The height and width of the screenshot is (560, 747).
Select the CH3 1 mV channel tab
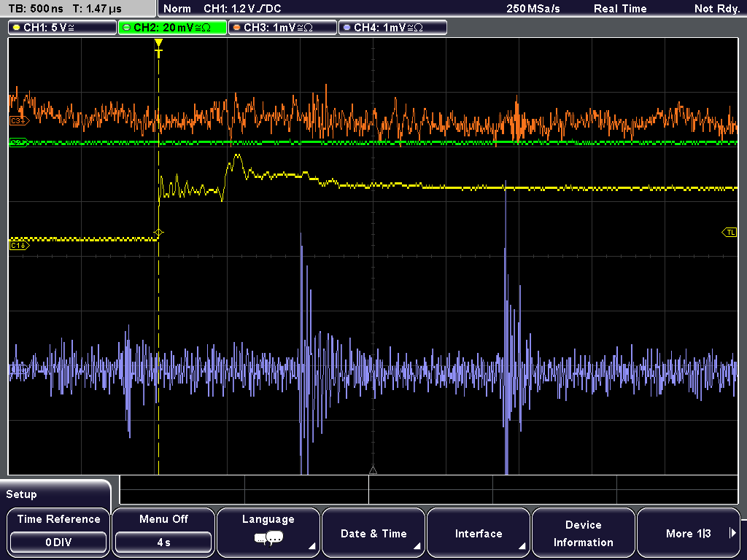pyautogui.click(x=282, y=28)
